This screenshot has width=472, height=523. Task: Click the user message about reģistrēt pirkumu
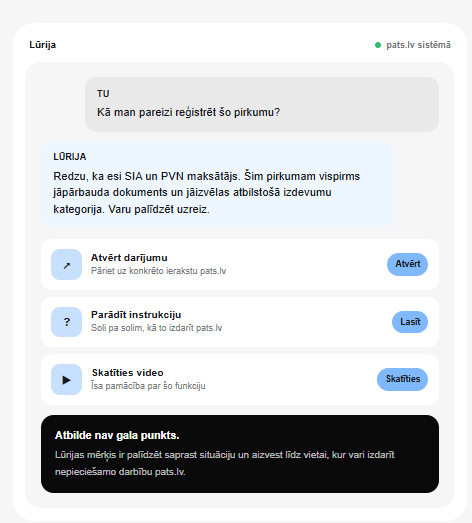[262, 104]
